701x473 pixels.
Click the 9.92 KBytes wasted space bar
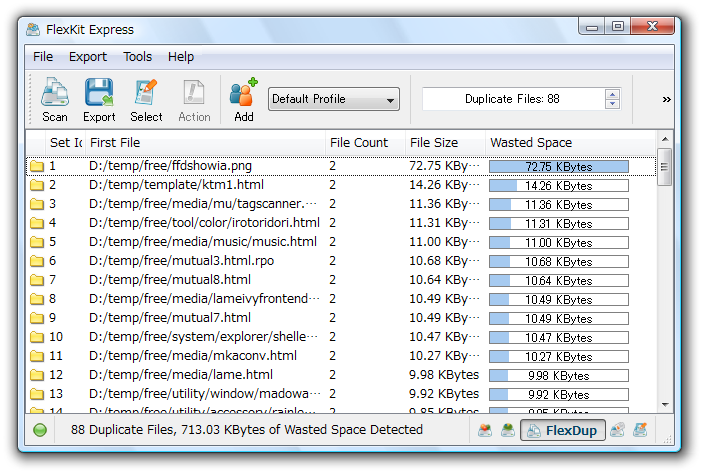[x=559, y=395]
